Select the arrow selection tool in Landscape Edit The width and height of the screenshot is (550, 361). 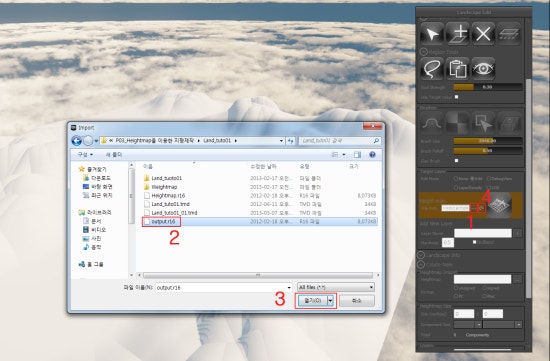coord(432,34)
